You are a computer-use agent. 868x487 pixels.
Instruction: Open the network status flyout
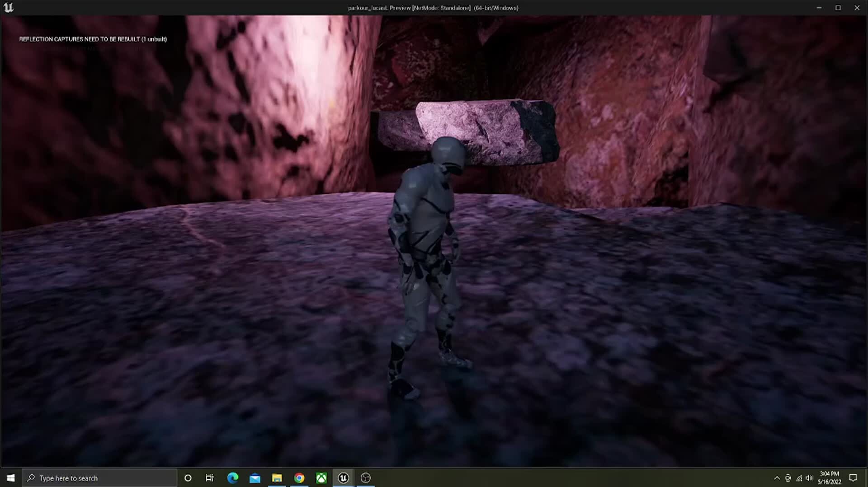798,478
